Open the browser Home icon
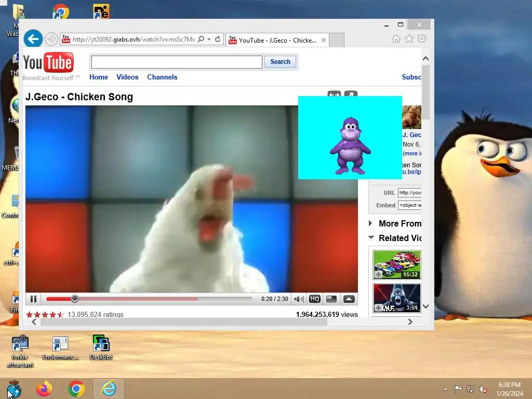Screen dimensions: 532x399 click(396, 39)
